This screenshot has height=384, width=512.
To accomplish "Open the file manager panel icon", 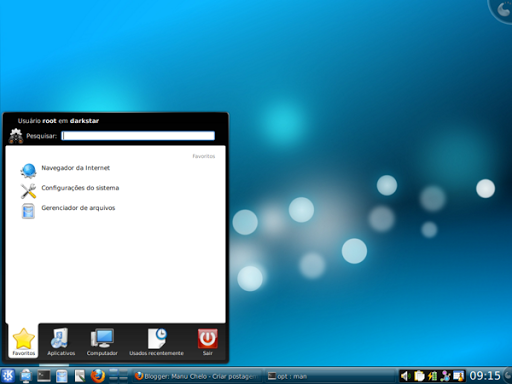I will pos(62,376).
